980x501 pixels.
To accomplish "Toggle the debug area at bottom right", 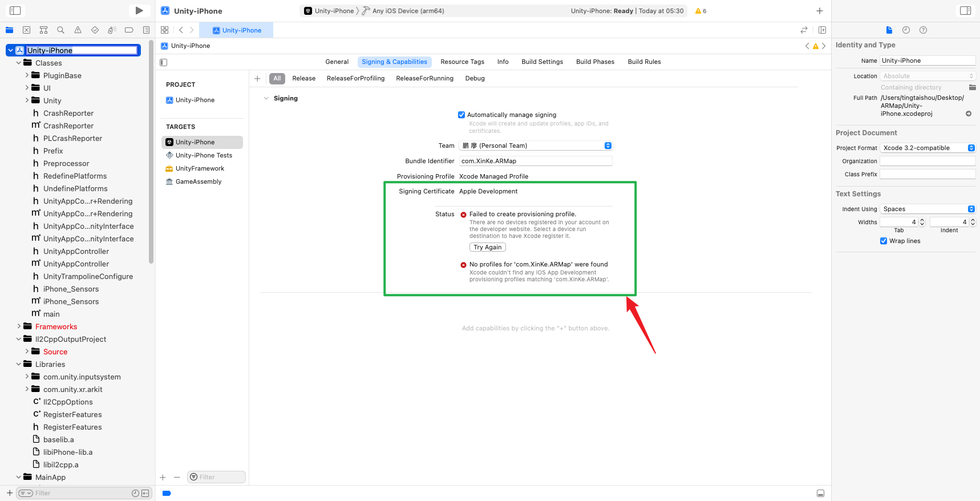I will point(820,493).
